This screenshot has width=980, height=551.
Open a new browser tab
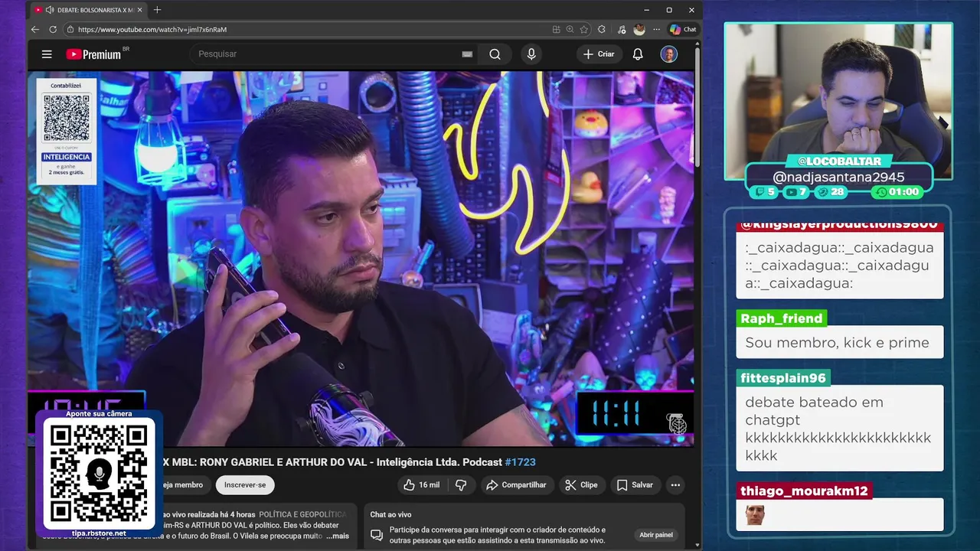pyautogui.click(x=157, y=10)
